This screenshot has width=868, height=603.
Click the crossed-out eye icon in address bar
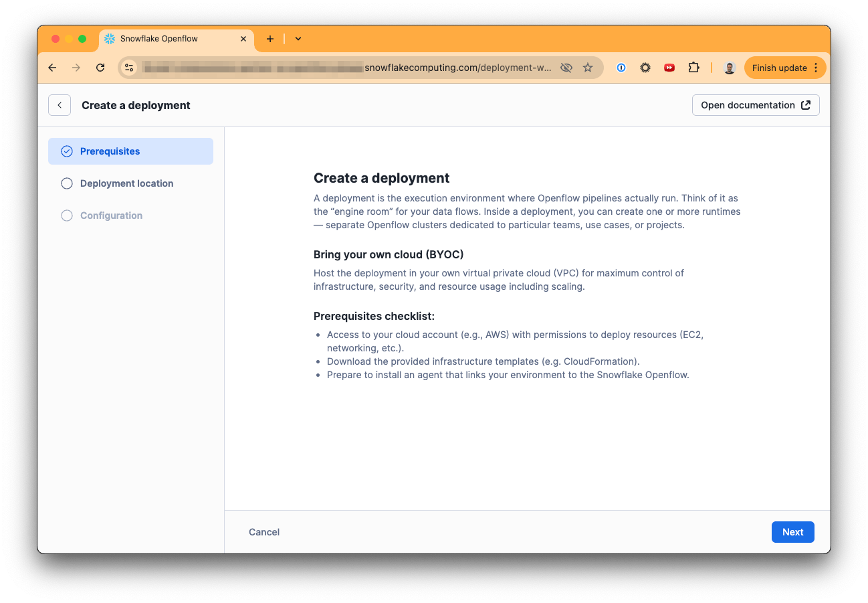click(566, 68)
